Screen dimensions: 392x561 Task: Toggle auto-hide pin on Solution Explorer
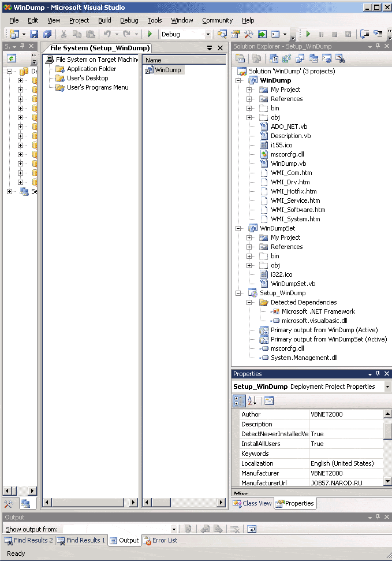coord(378,46)
